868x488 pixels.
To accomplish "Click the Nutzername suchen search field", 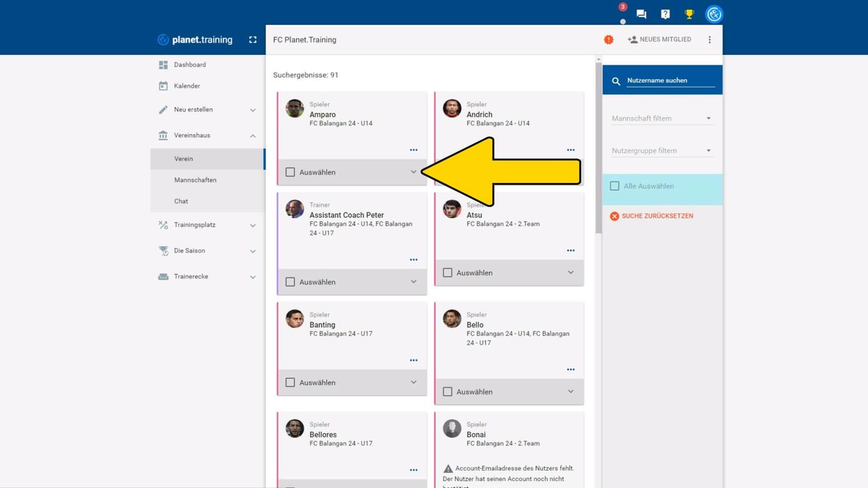I will point(670,81).
